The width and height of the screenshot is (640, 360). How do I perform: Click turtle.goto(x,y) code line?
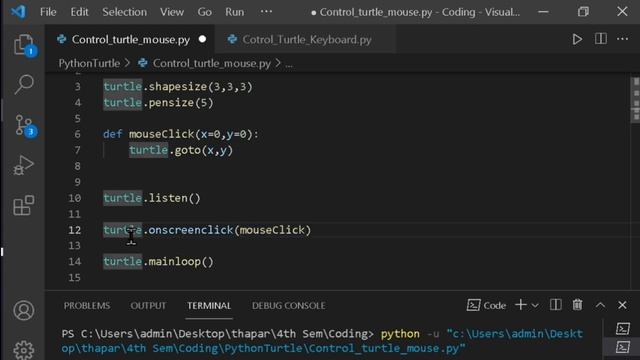point(181,150)
